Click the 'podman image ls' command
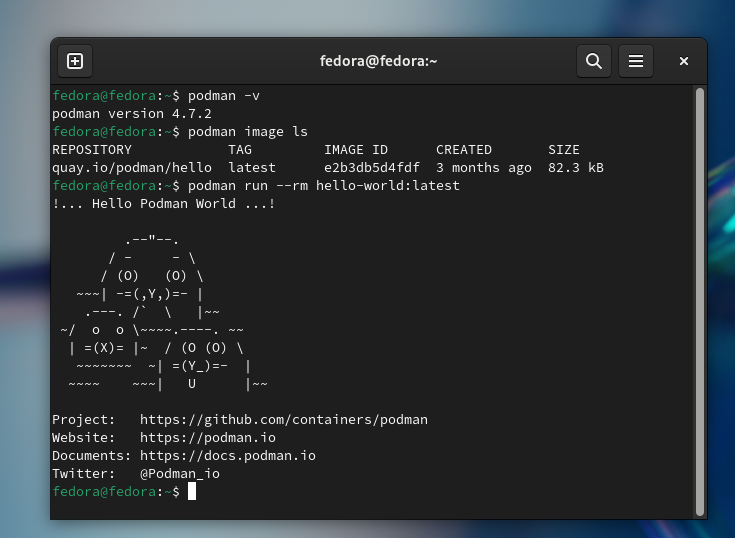 (248, 132)
